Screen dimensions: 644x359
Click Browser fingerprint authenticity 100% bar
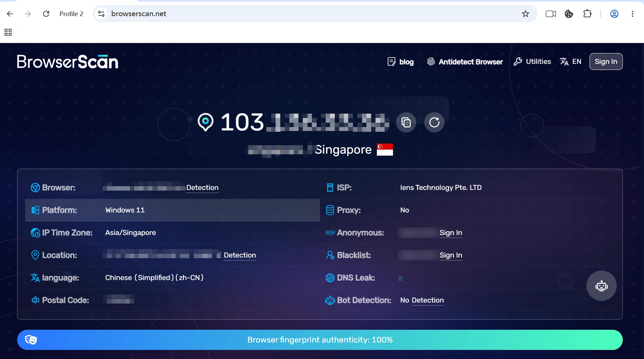(x=320, y=340)
